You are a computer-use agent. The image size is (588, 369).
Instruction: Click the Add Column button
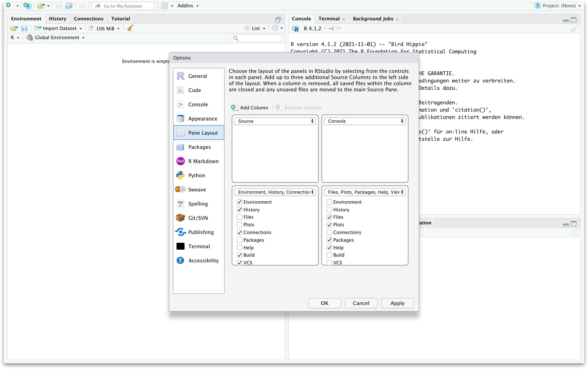click(249, 108)
